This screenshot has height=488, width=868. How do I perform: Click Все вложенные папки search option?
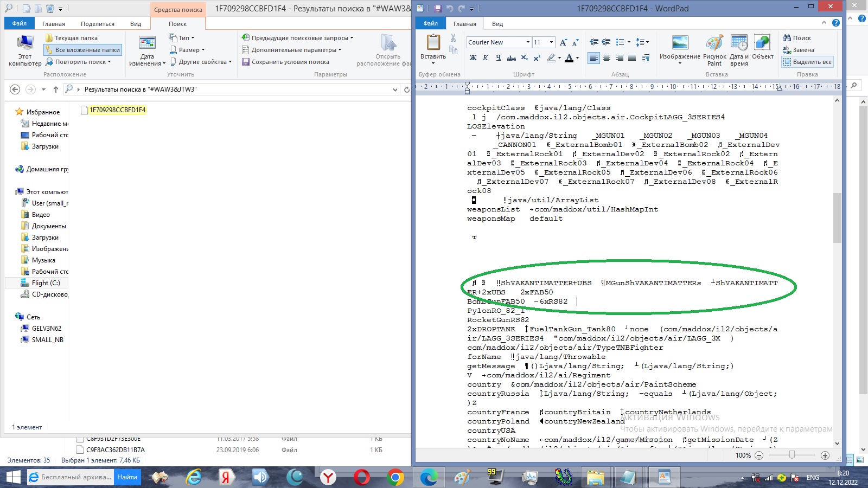pyautogui.click(x=82, y=50)
